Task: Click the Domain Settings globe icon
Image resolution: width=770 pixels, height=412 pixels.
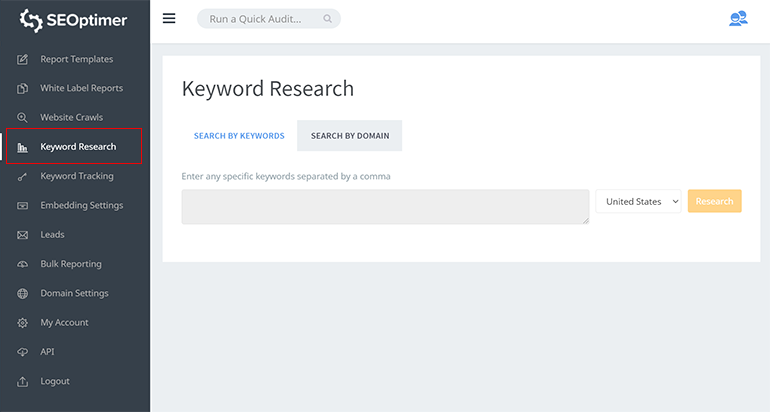Action: click(x=22, y=294)
